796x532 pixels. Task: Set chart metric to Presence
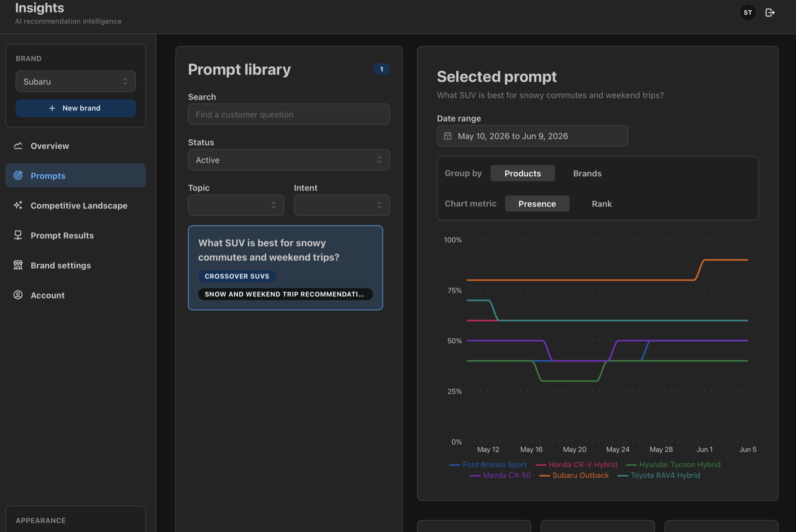537,204
